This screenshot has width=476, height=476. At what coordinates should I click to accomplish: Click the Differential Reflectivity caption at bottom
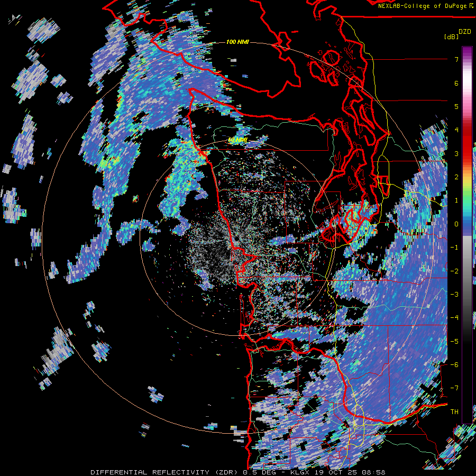237,472
